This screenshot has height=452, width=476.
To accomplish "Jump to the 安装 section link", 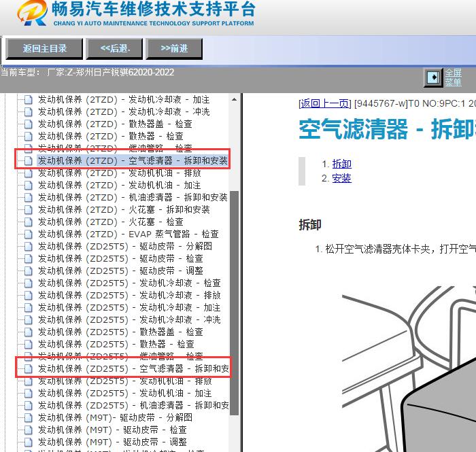I will tap(342, 178).
